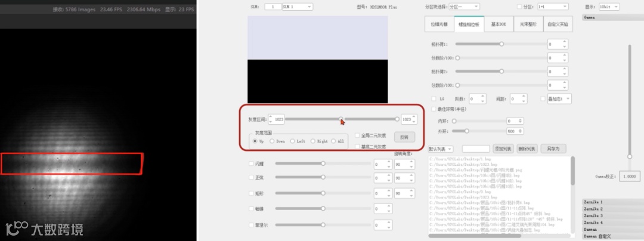Expand the Zernike 3 section
This screenshot has width=644, height=241.
[x=613, y=215]
